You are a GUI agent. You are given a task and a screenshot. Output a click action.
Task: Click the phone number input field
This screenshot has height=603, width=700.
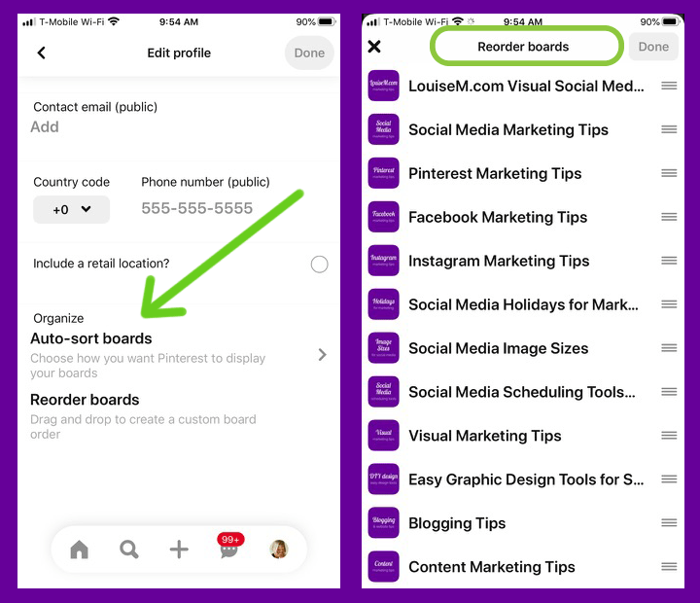tap(196, 208)
